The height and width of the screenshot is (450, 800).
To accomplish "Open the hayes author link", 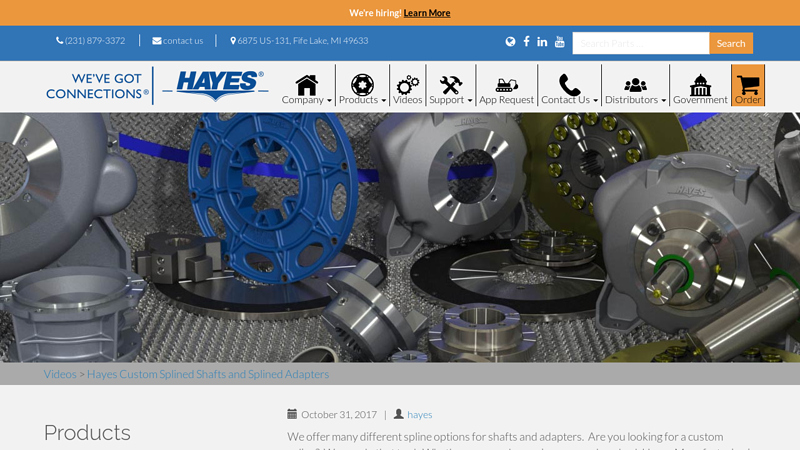I will click(x=419, y=414).
